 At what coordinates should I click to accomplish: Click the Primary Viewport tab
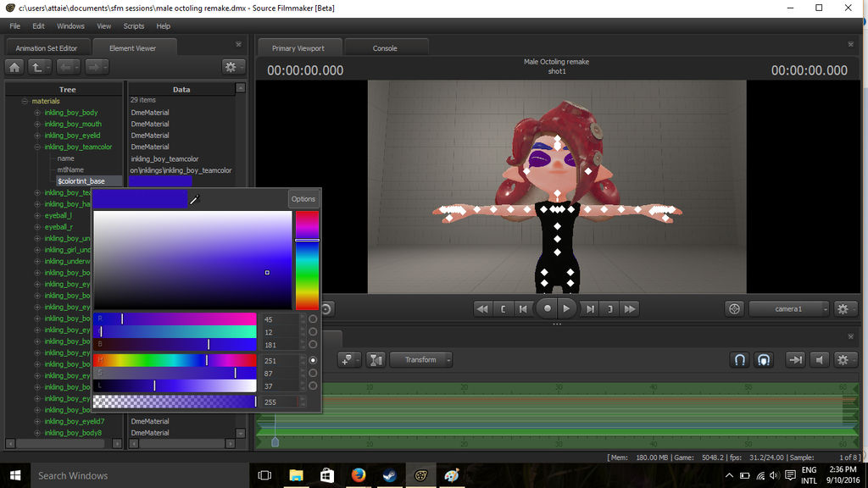click(298, 48)
